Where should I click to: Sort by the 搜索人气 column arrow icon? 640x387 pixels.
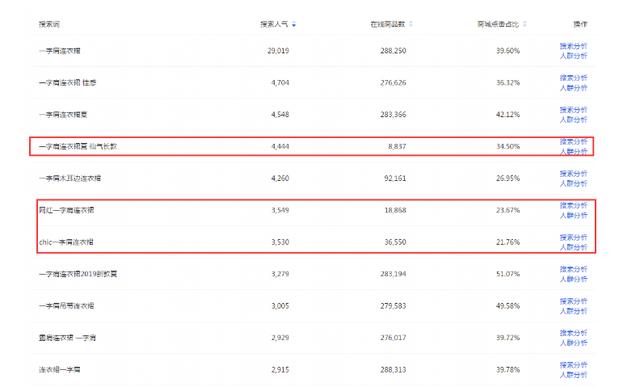294,24
